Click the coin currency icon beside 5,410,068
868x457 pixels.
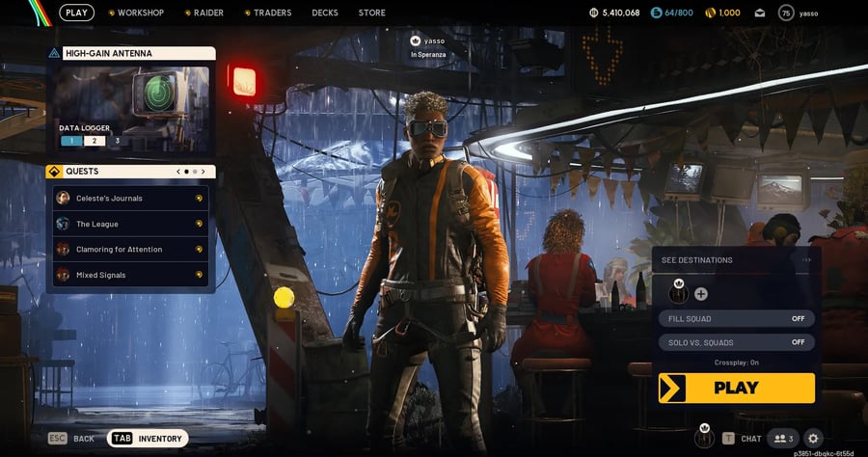[593, 13]
